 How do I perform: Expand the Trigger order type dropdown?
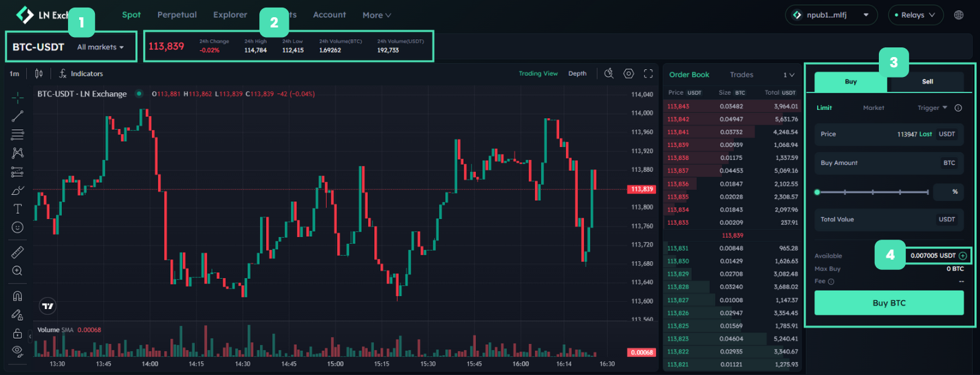pyautogui.click(x=933, y=108)
